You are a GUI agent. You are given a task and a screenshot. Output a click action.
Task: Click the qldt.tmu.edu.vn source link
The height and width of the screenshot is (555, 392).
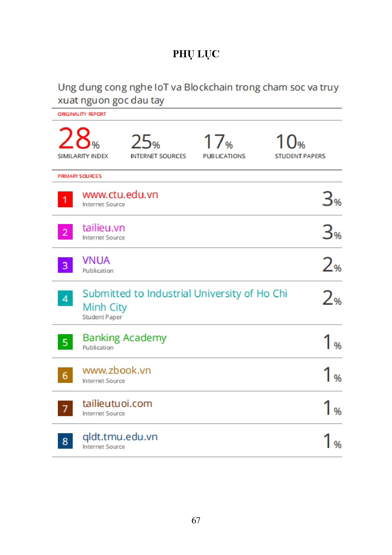click(x=120, y=437)
